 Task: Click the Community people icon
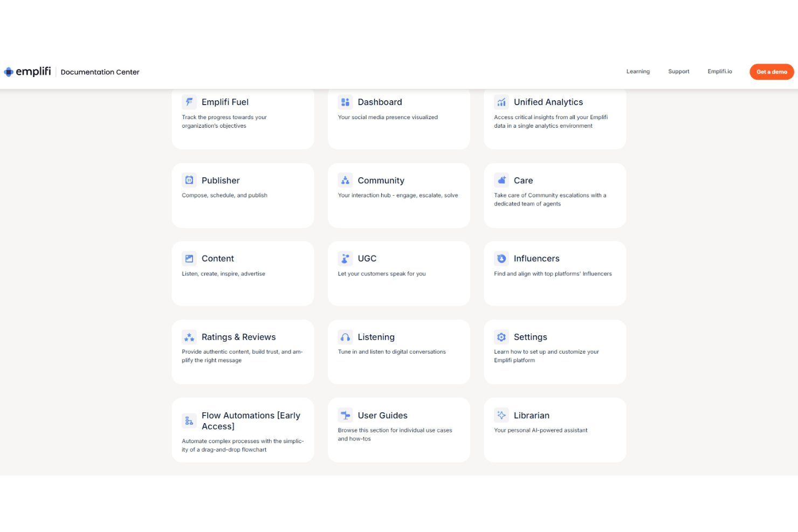coord(345,180)
